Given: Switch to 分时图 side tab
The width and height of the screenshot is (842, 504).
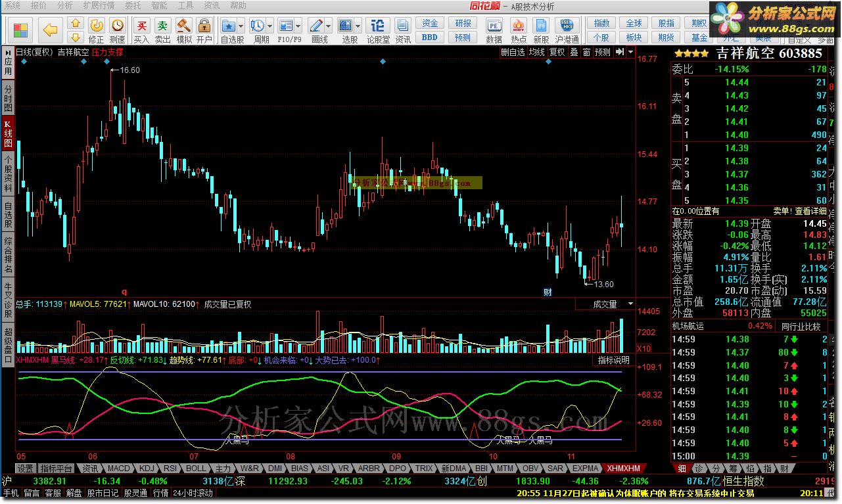Looking at the screenshot, I should coord(8,98).
